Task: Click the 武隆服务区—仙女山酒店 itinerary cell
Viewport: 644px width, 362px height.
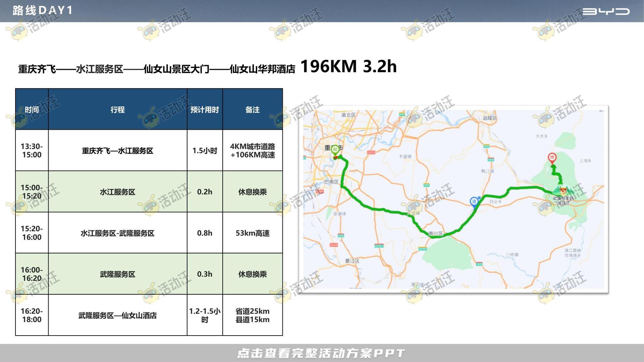Action: tap(118, 315)
